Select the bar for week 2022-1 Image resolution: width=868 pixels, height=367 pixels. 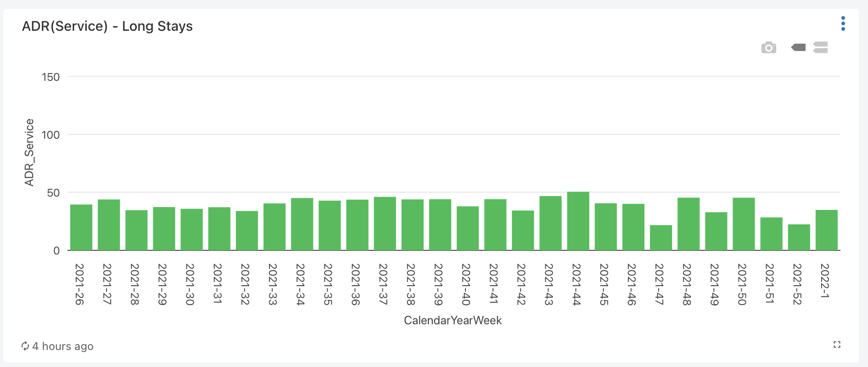(827, 230)
